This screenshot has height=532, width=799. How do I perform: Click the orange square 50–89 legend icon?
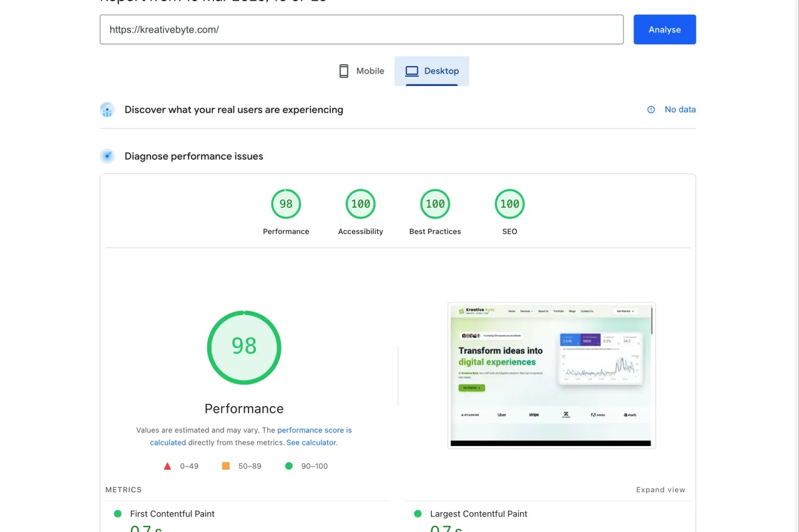point(226,466)
